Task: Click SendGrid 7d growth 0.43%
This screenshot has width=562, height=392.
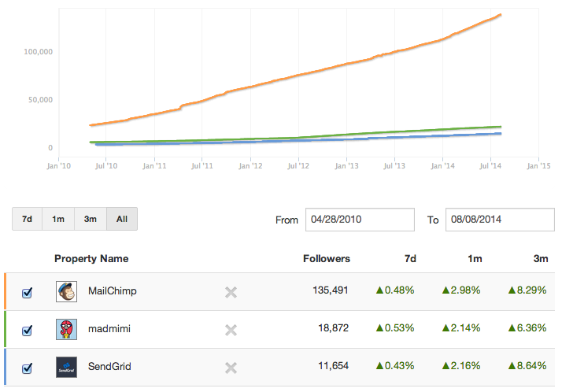Action: click(x=395, y=366)
